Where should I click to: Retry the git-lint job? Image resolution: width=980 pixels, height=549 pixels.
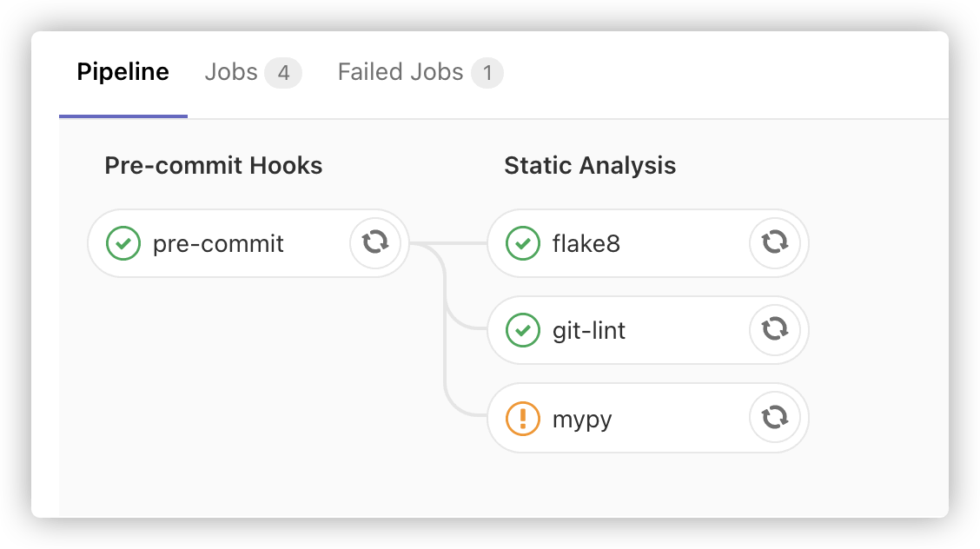(x=774, y=330)
